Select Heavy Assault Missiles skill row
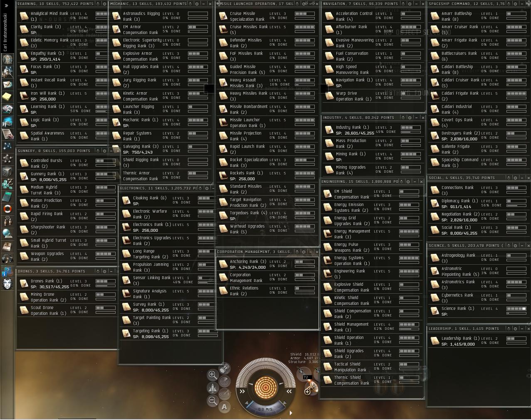The image size is (531, 420). click(x=268, y=83)
